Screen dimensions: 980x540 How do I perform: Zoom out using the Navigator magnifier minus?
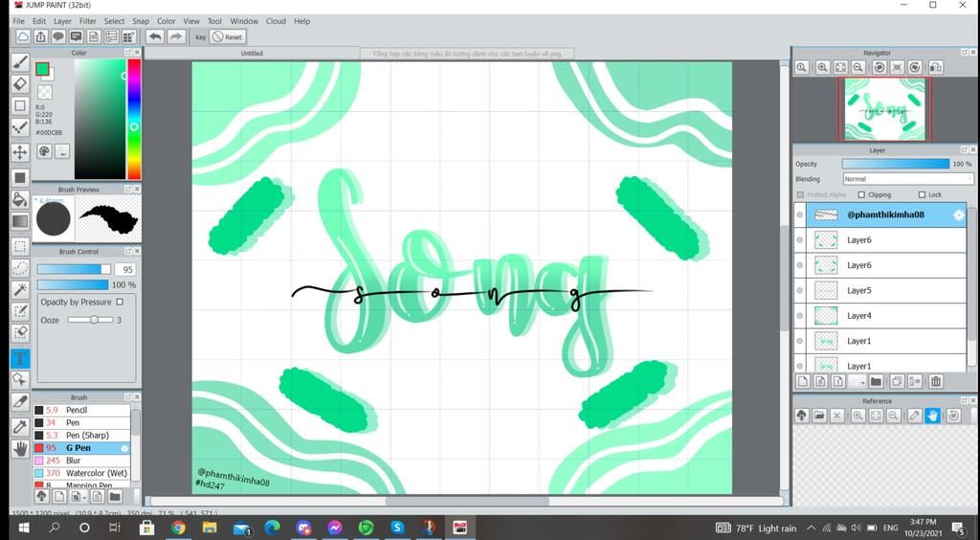858,67
